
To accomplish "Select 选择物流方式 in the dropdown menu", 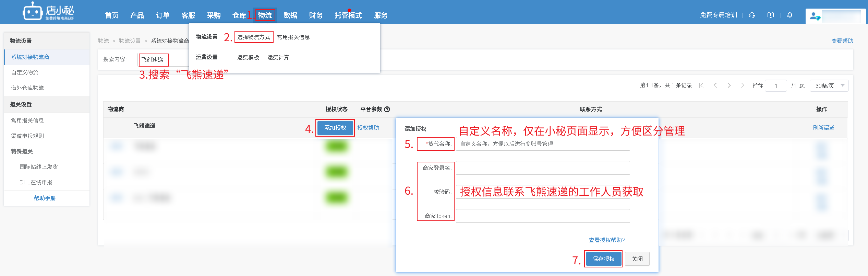I will click(254, 37).
